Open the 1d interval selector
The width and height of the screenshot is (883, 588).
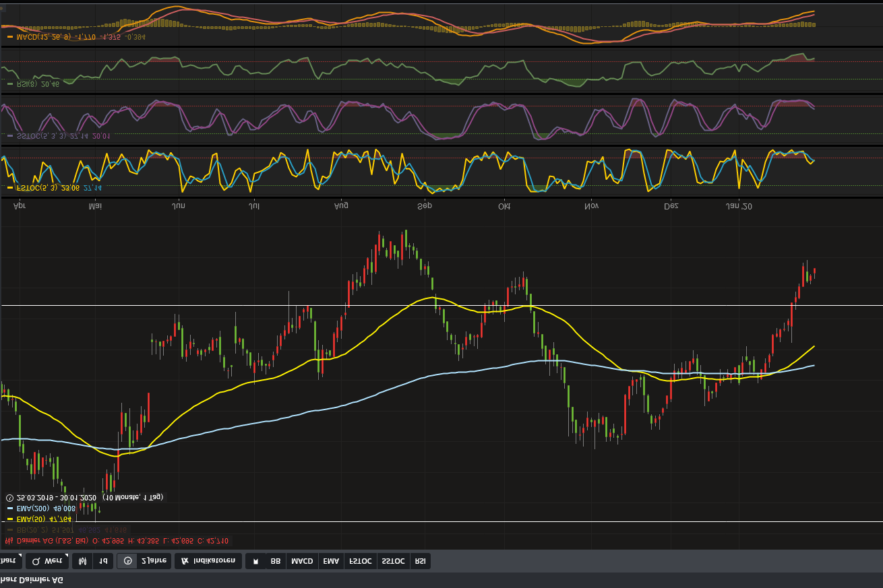click(102, 561)
